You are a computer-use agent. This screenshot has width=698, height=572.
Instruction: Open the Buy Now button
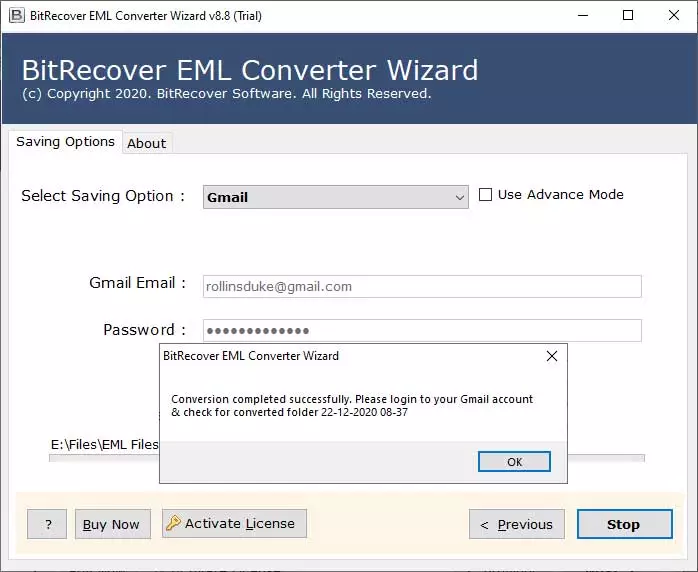pos(113,524)
